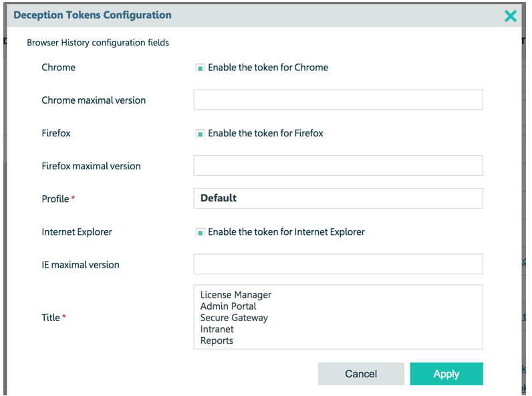The height and width of the screenshot is (396, 532).
Task: Click the Enable the token for Chrome label
Action: click(268, 68)
